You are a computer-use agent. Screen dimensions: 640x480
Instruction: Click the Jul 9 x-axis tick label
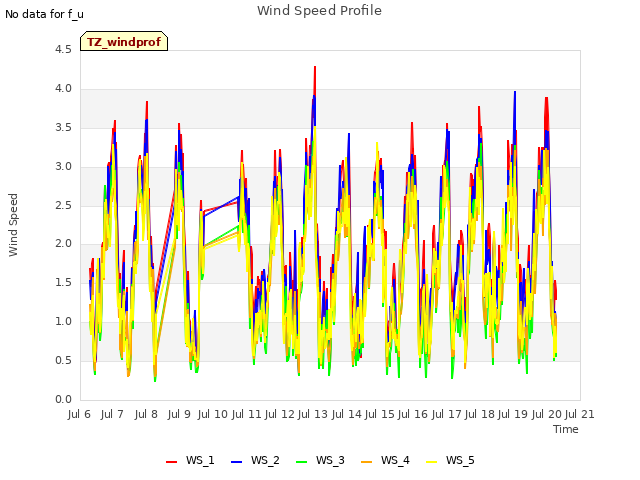[x=179, y=414]
